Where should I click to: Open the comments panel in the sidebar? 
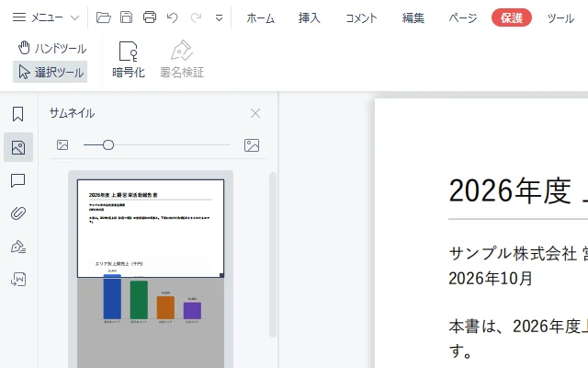[18, 180]
